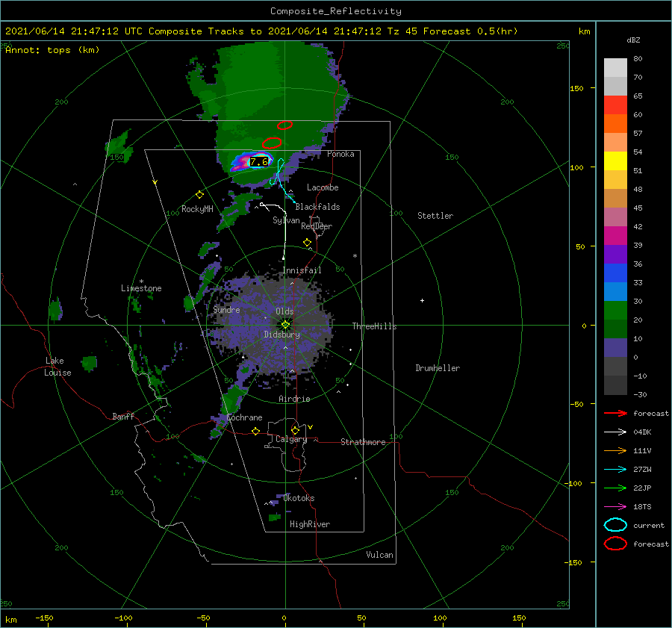Click the Sundre town label
This screenshot has width=672, height=628.
[227, 309]
